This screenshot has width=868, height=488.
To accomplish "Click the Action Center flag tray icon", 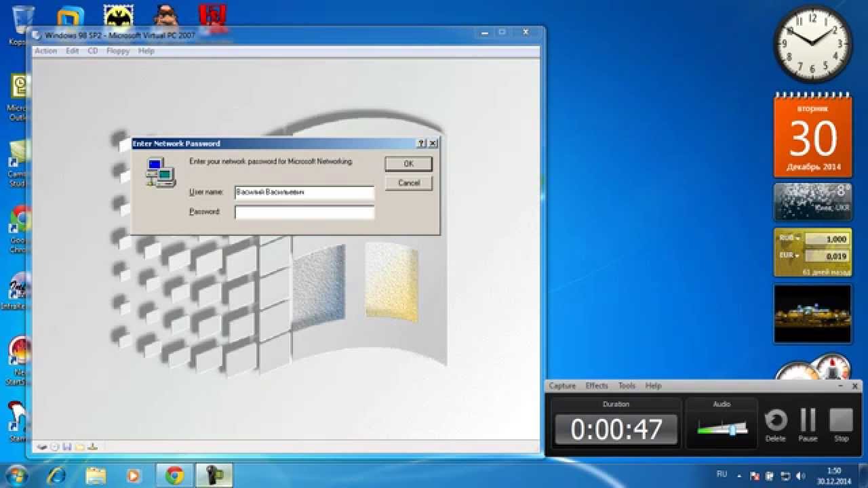I will [x=755, y=476].
